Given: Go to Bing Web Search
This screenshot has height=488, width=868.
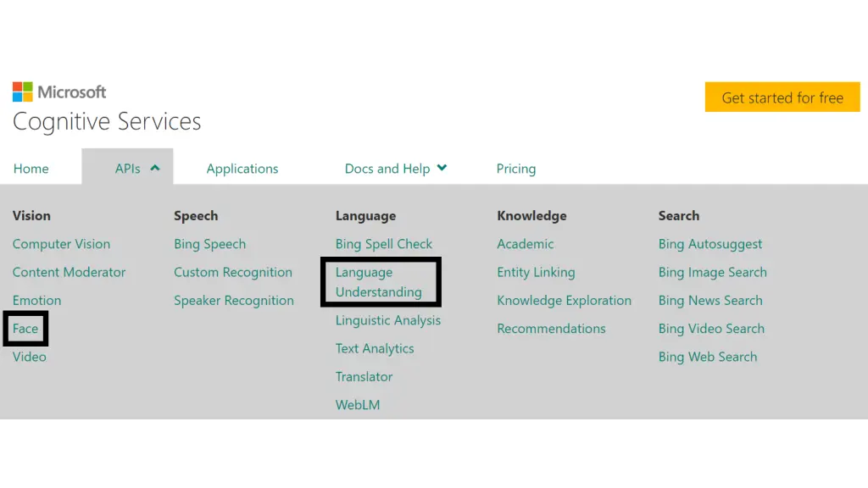Looking at the screenshot, I should pyautogui.click(x=708, y=357).
